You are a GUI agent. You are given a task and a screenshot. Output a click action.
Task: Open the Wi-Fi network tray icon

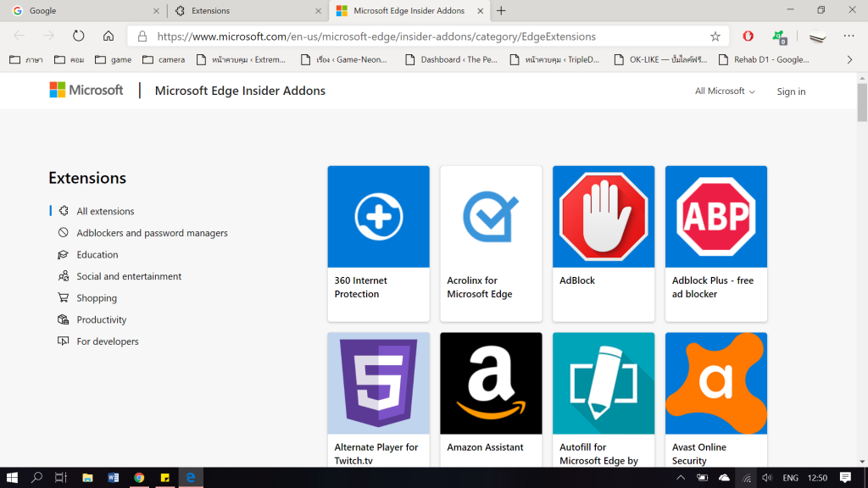point(746,478)
